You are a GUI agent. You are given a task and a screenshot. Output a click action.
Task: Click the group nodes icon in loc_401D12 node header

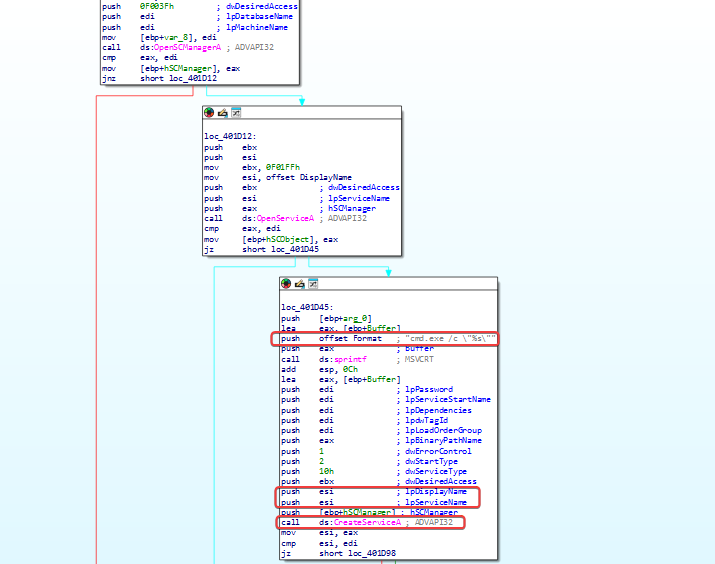click(236, 113)
